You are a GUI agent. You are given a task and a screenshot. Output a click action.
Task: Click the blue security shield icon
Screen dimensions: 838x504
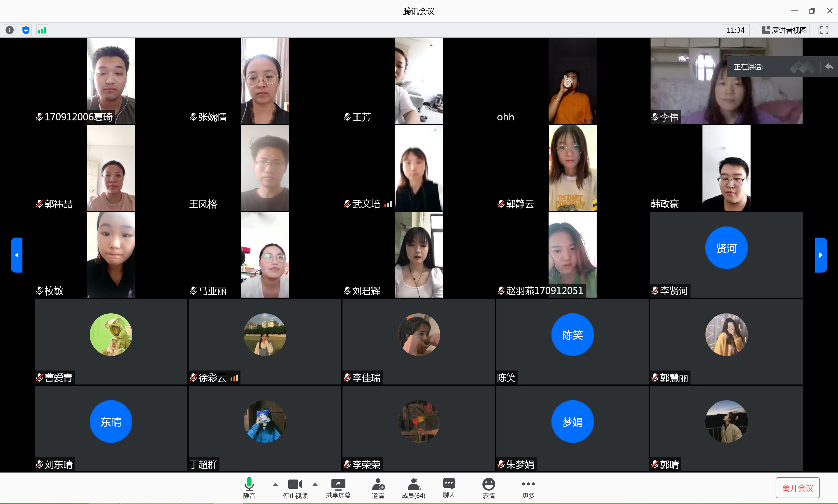(x=26, y=30)
